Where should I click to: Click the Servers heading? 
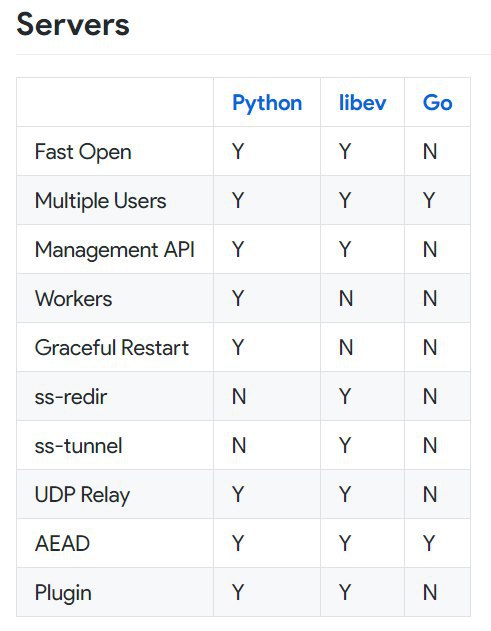pos(73,25)
